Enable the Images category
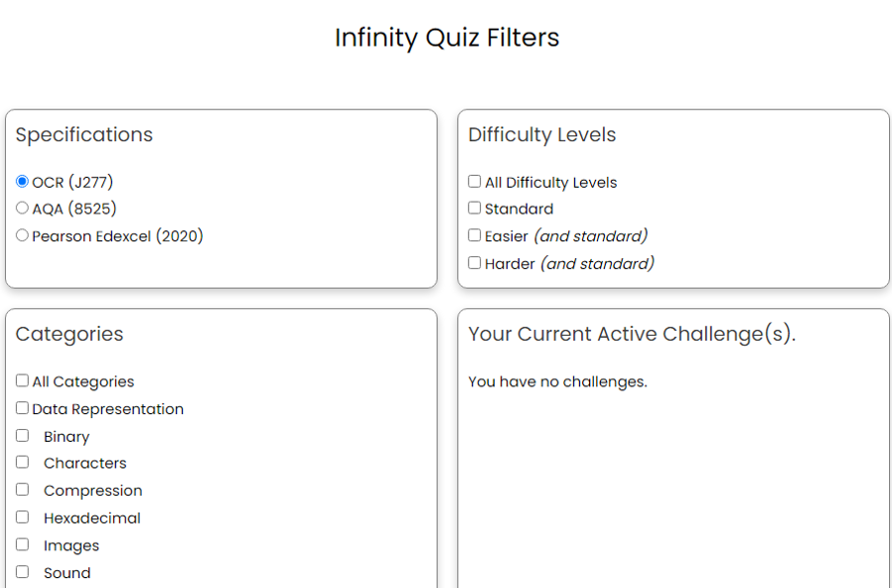The image size is (892, 588). (x=22, y=544)
